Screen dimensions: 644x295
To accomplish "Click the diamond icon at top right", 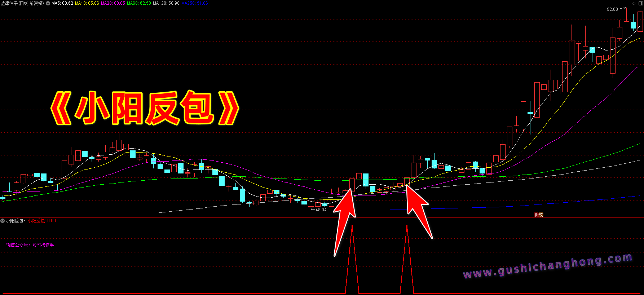I will tap(634, 3).
